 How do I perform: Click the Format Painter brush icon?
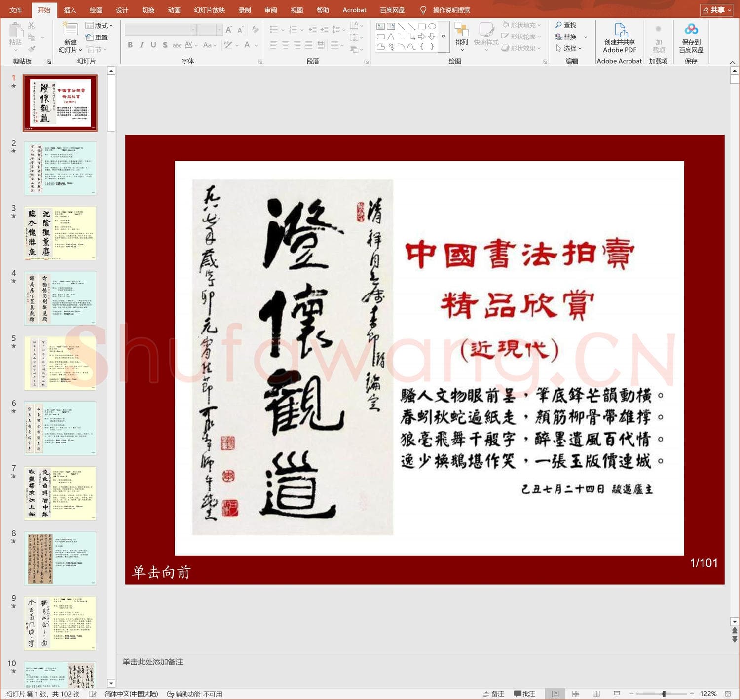32,49
